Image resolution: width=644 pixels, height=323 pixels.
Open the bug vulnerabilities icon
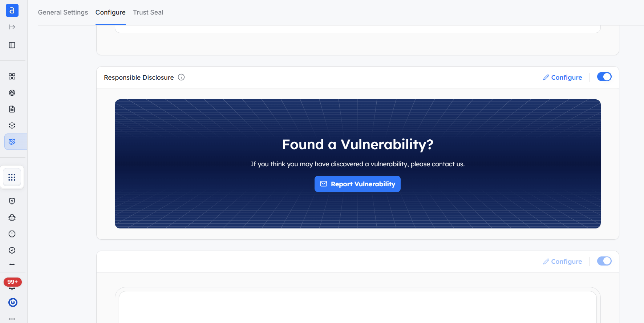[x=12, y=218]
